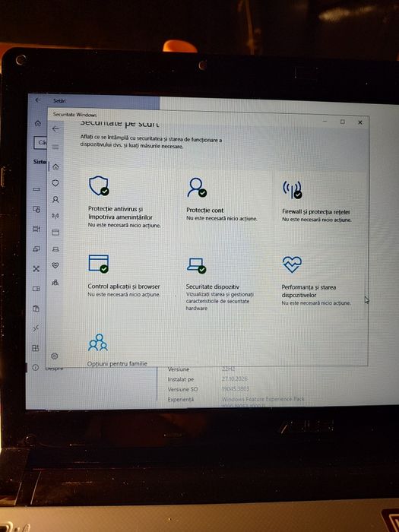Open Control aplicații și browser label
Viewport: 399px width, 532px height.
[124, 287]
